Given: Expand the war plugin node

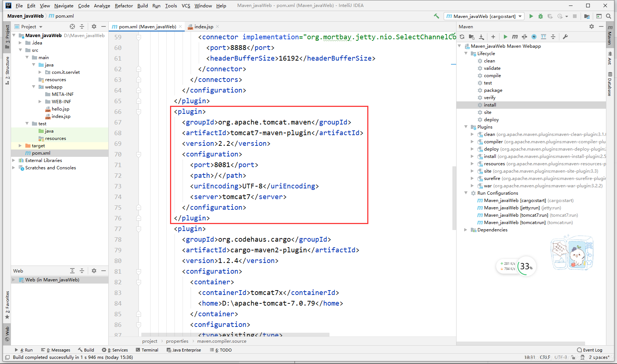Looking at the screenshot, I should (x=473, y=186).
